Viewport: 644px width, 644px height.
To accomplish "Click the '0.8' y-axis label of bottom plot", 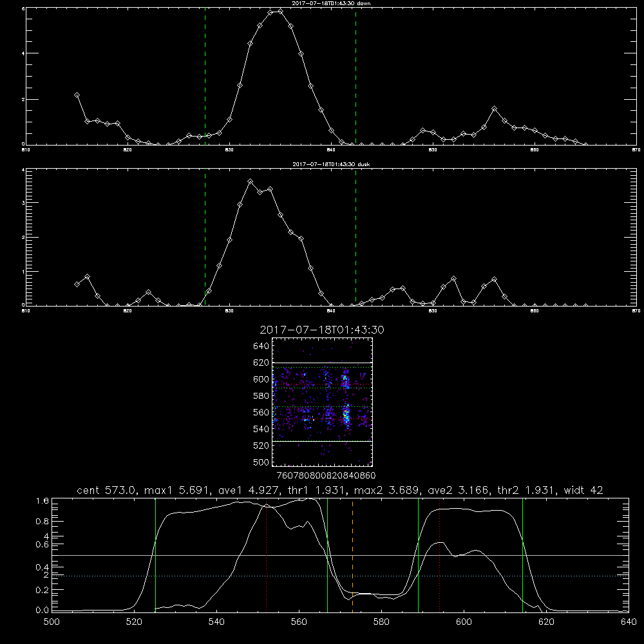I will [x=43, y=521].
